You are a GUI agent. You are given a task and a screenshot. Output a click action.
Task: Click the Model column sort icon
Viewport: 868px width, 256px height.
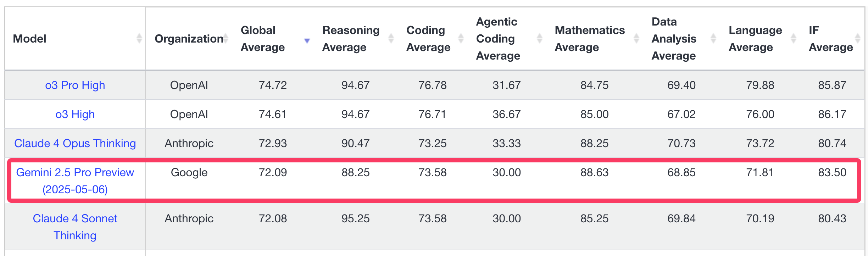click(x=139, y=38)
